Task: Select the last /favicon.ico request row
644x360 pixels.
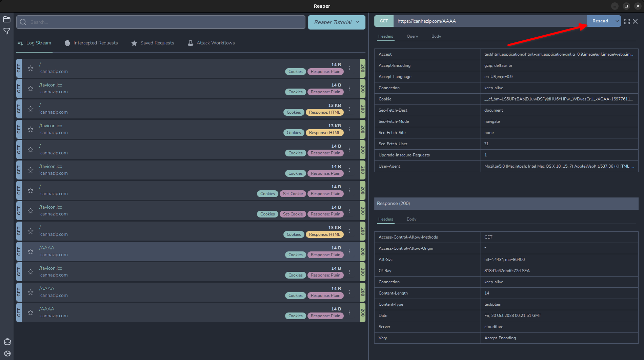Action: (190, 272)
